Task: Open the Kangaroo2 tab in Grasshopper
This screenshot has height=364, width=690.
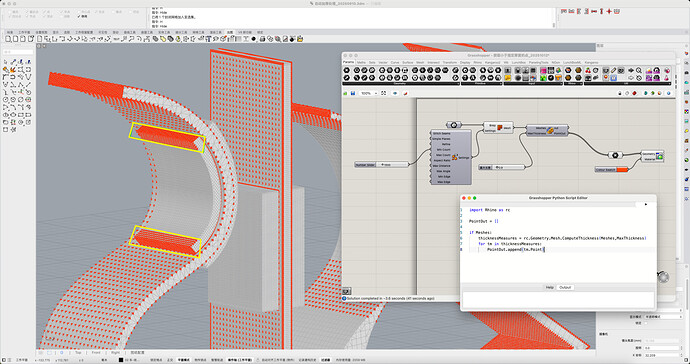Action: point(492,63)
